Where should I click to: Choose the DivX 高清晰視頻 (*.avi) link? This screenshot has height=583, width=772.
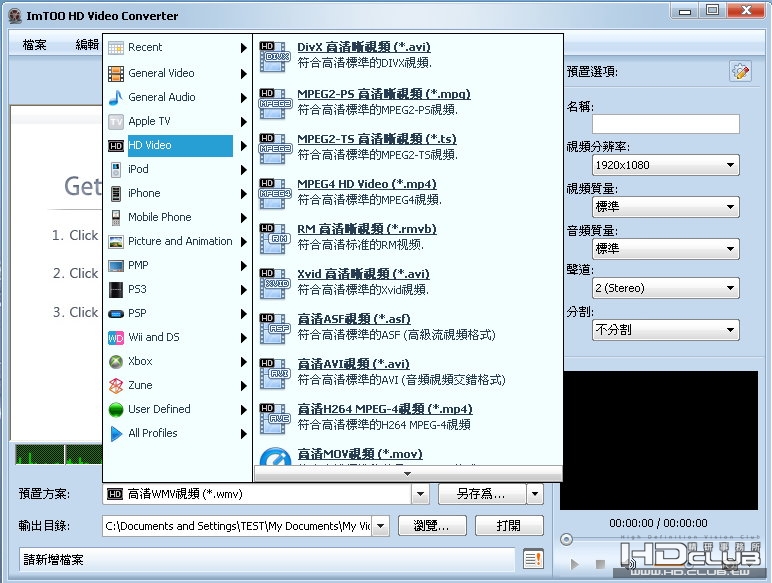coord(364,47)
